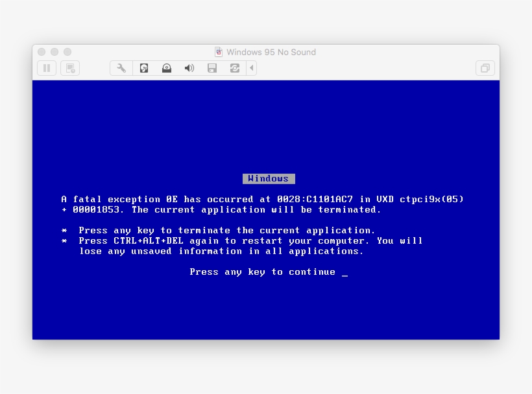The width and height of the screenshot is (532, 394).
Task: Open the VM configuration with the wrench icon
Action: point(121,67)
